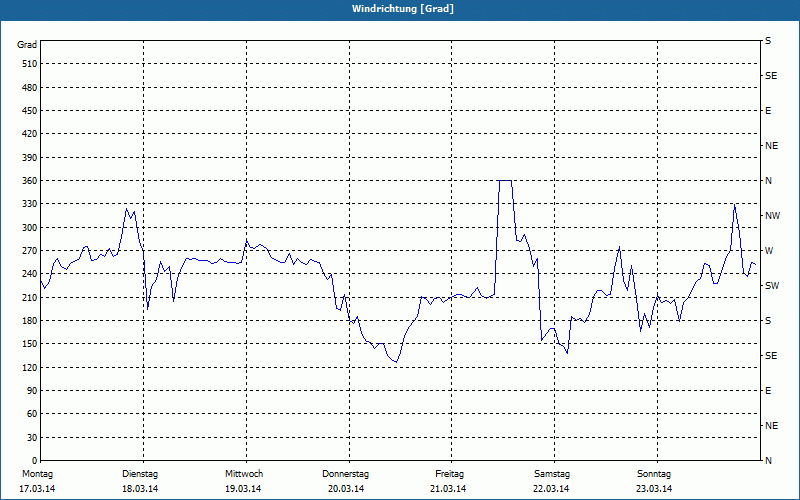This screenshot has width=800, height=500.
Task: Click the 'Mittwoch' day label
Action: (244, 474)
